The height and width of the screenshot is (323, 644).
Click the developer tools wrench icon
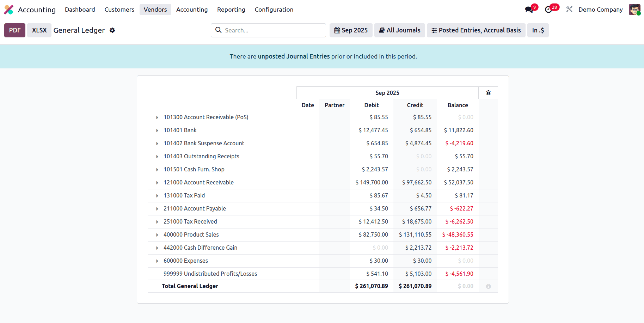click(569, 9)
